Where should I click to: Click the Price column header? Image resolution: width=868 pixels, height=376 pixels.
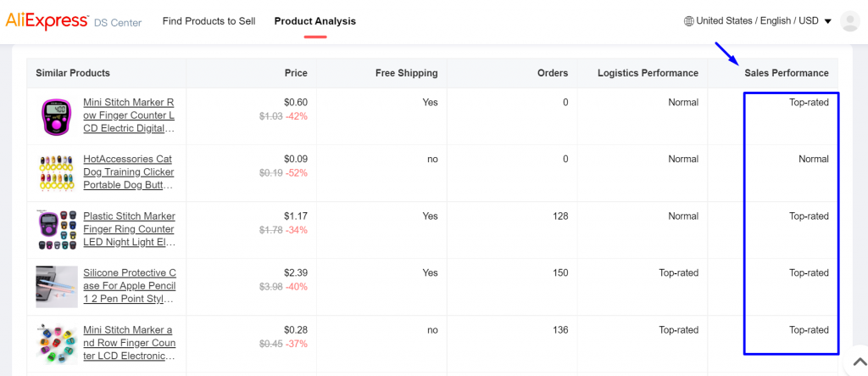pos(296,73)
